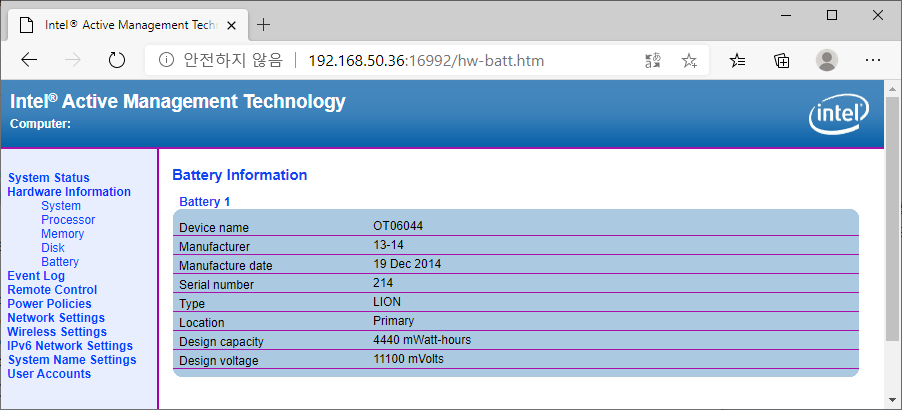Open the favorites list

coord(737,60)
